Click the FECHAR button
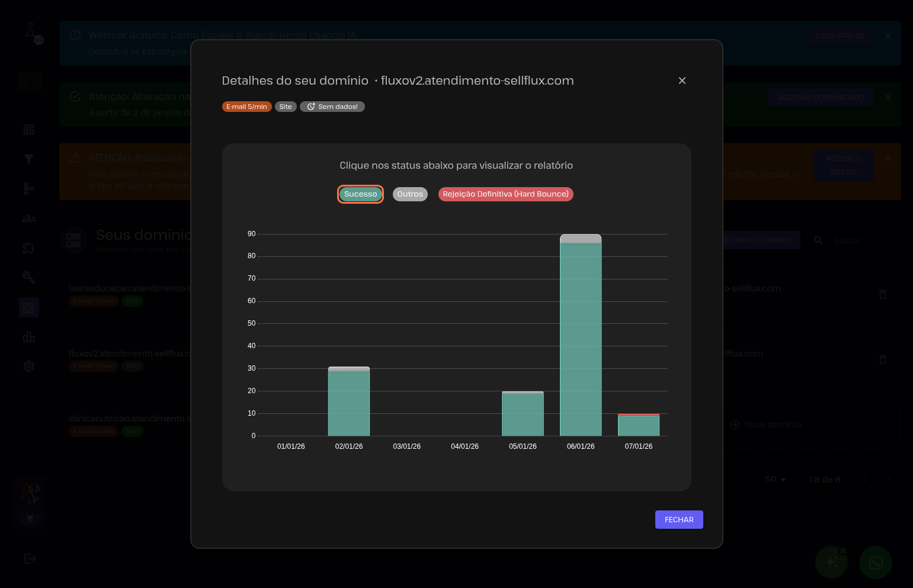Image resolution: width=913 pixels, height=588 pixels. [678, 519]
